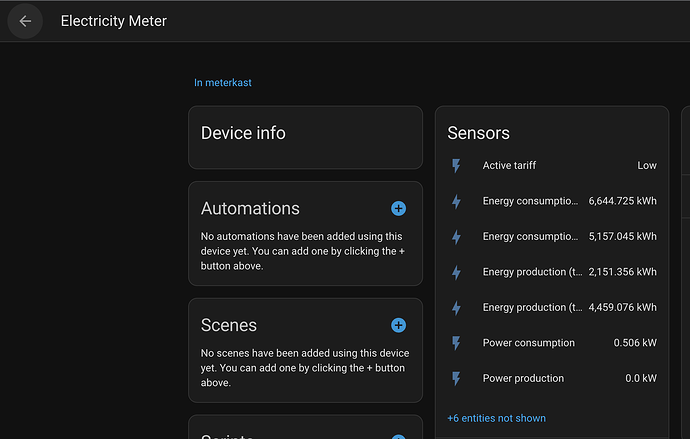Show the +6 entities not shown

point(496,418)
